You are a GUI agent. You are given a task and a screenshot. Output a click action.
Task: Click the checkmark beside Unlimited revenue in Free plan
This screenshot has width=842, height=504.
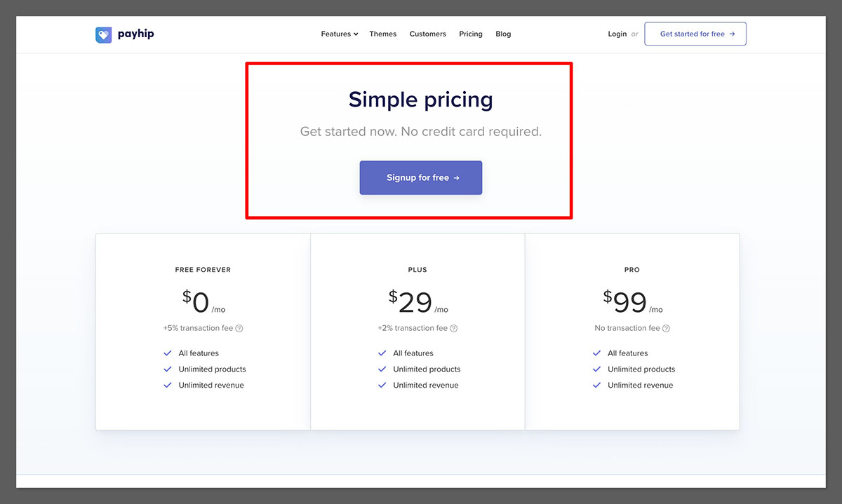(x=168, y=385)
